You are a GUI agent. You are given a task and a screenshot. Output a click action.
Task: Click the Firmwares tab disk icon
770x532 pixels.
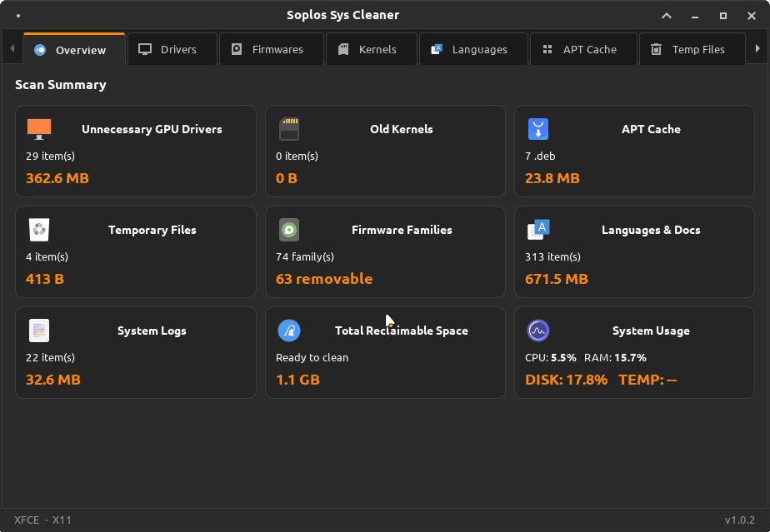point(237,49)
